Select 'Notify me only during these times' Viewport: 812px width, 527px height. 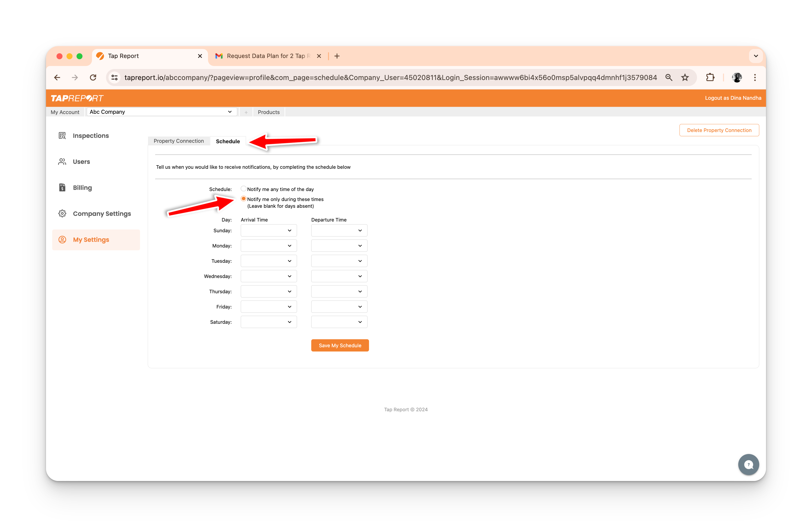point(243,199)
